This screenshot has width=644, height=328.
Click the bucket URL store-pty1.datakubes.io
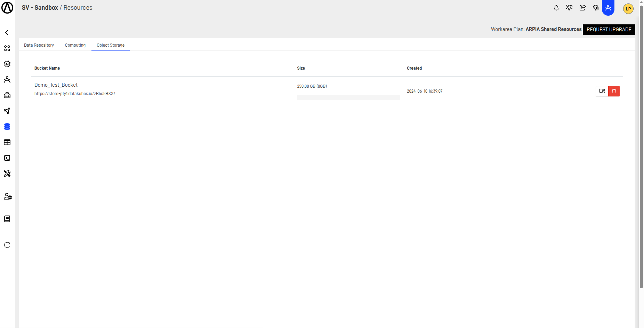[75, 94]
